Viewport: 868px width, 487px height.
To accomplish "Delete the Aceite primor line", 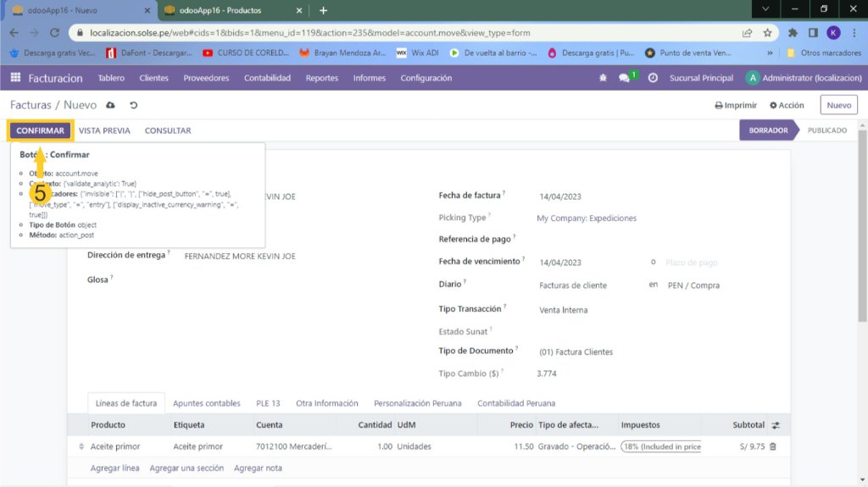I will 772,446.
